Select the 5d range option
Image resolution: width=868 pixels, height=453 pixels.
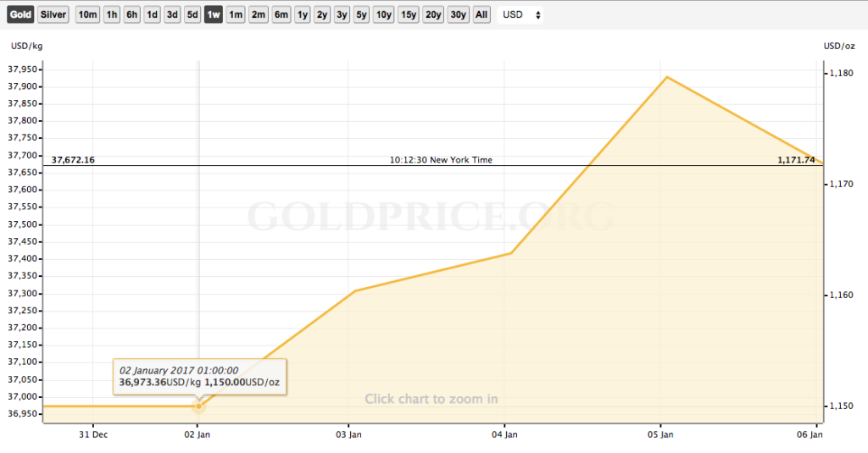pos(192,14)
